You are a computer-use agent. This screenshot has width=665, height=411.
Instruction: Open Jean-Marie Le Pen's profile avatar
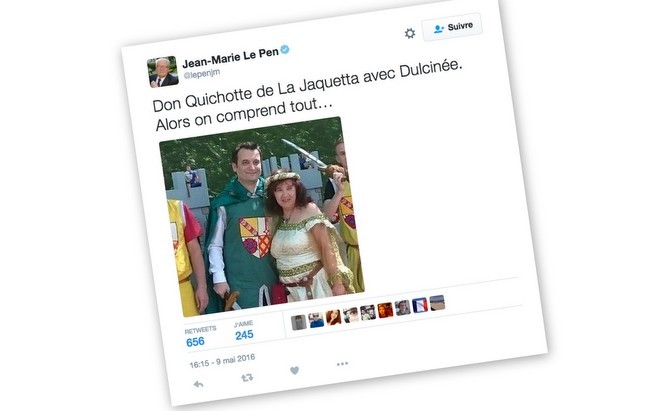tap(163, 72)
